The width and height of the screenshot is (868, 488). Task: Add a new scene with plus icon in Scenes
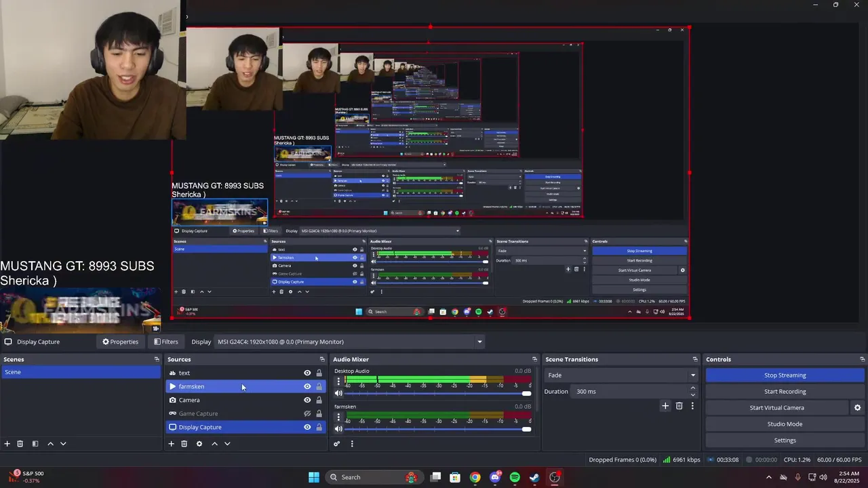point(7,444)
